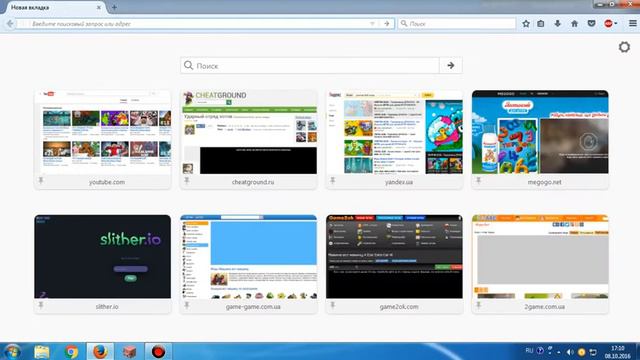Go to the home page icon
This screenshot has width=640, height=360.
click(x=574, y=24)
